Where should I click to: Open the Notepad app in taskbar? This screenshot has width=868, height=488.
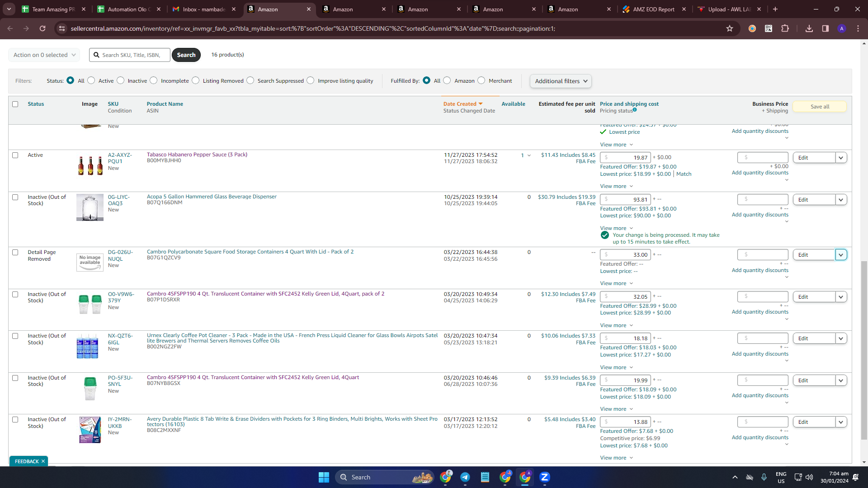[485, 477]
